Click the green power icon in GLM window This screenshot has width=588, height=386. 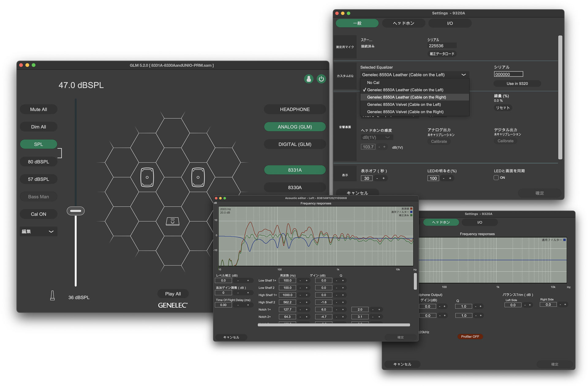click(x=321, y=79)
